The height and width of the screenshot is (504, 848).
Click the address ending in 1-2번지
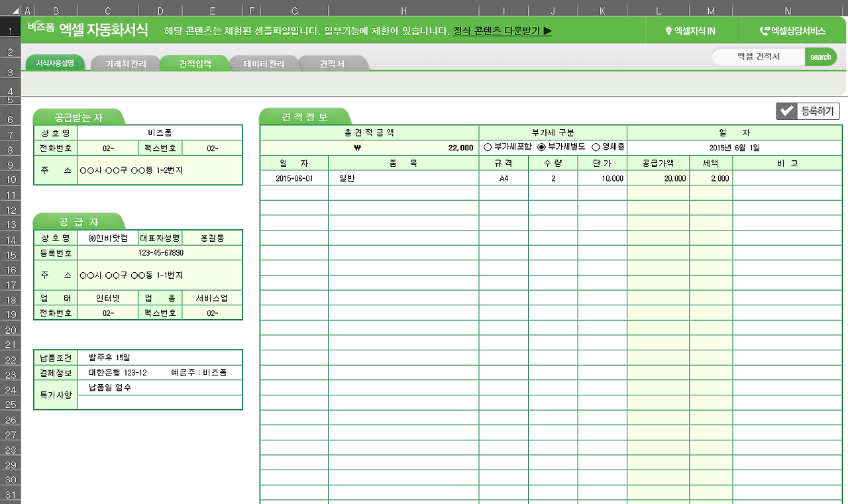(x=160, y=170)
